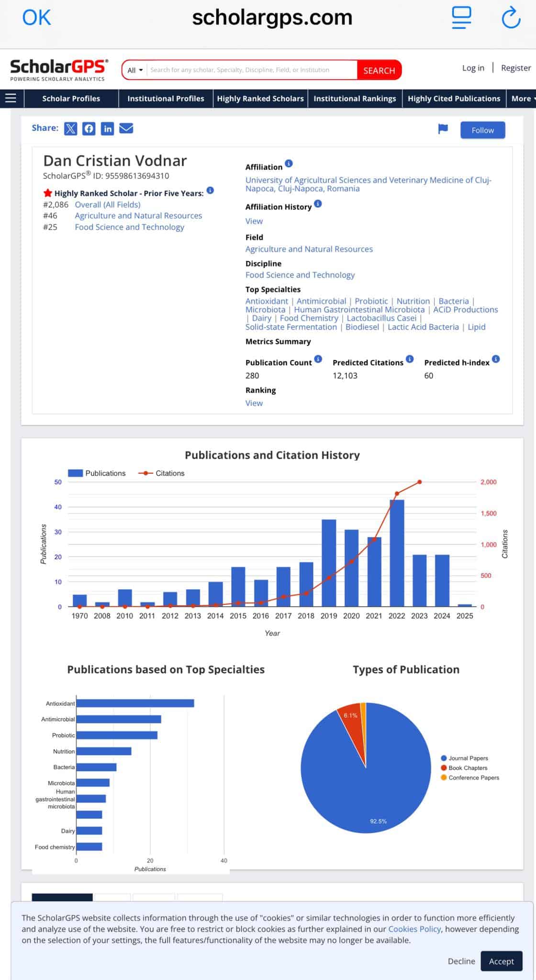Open browser reader view icon

[x=461, y=18]
